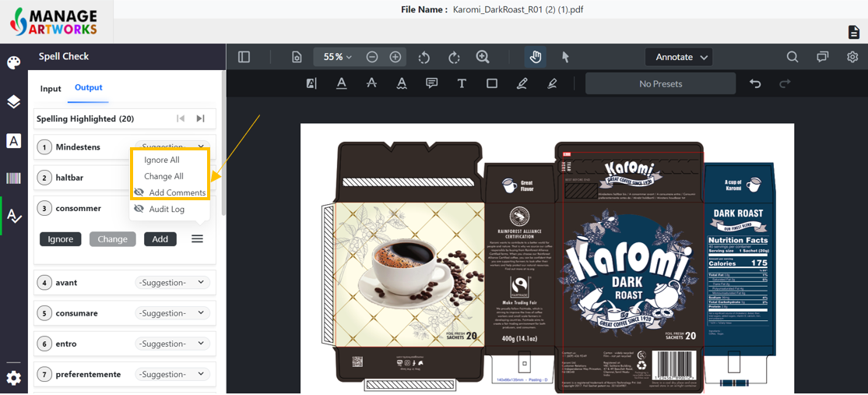868x395 pixels.
Task: Click the Ignore button for consommer
Action: tap(61, 239)
